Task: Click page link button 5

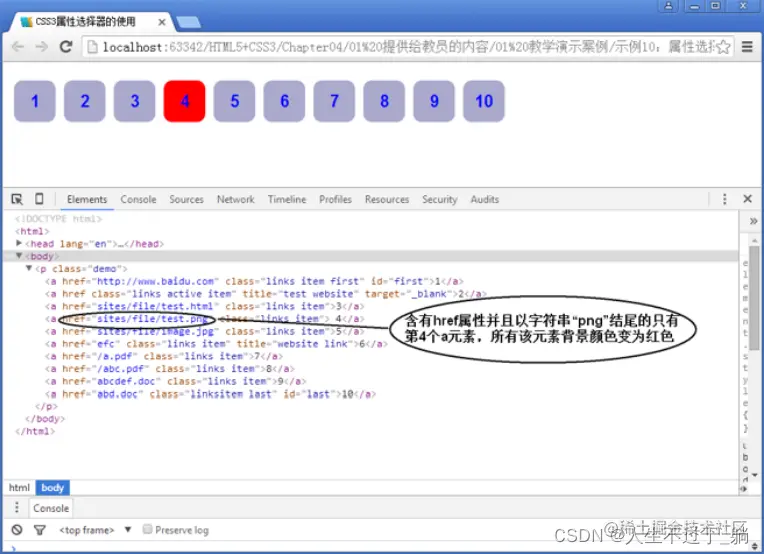Action: [x=234, y=101]
